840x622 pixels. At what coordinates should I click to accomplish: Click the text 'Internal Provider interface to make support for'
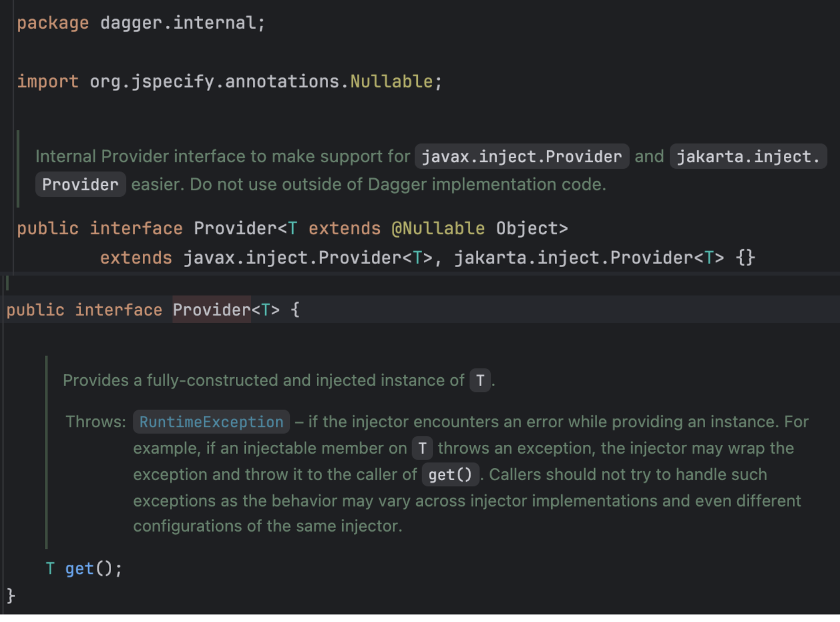pyautogui.click(x=223, y=157)
